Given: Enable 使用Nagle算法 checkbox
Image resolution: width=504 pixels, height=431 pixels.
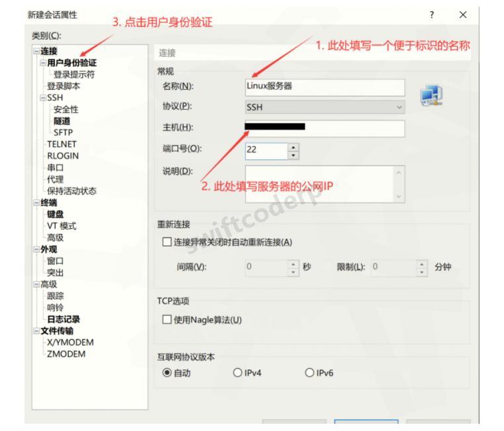Looking at the screenshot, I should pyautogui.click(x=167, y=319).
